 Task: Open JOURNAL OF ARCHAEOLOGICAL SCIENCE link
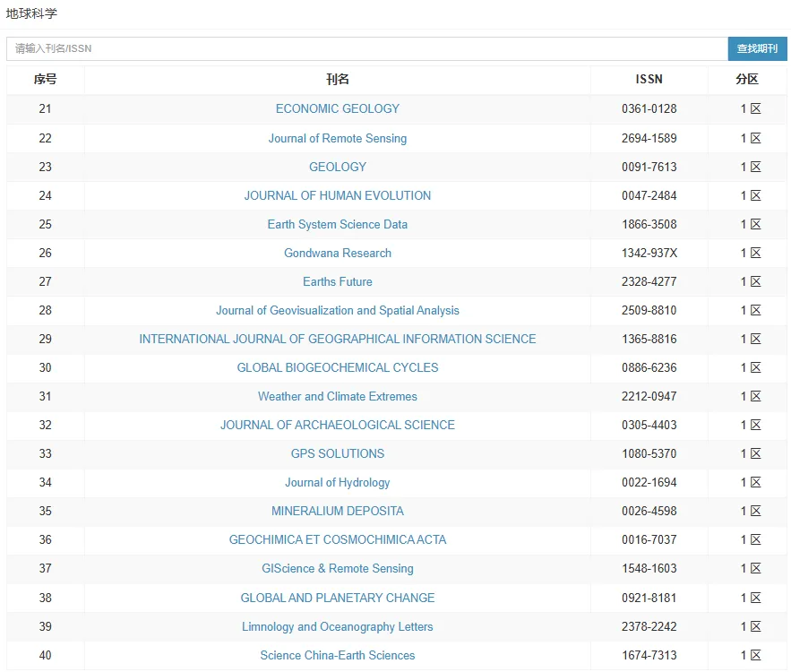[338, 426]
